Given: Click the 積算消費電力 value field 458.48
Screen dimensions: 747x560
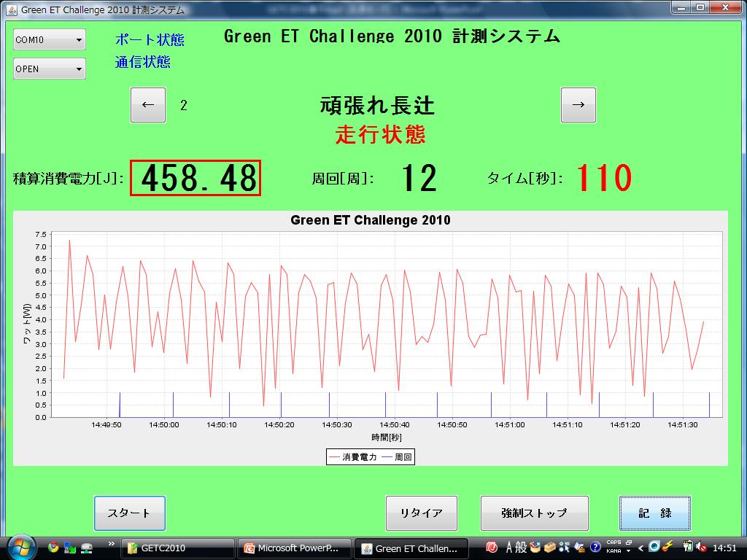Looking at the screenshot, I should point(196,179).
